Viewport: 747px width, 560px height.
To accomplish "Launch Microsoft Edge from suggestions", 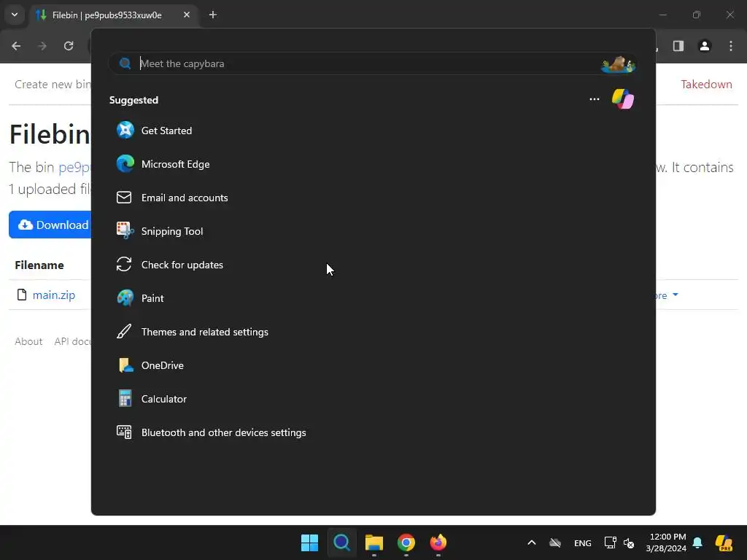I will click(x=163, y=164).
